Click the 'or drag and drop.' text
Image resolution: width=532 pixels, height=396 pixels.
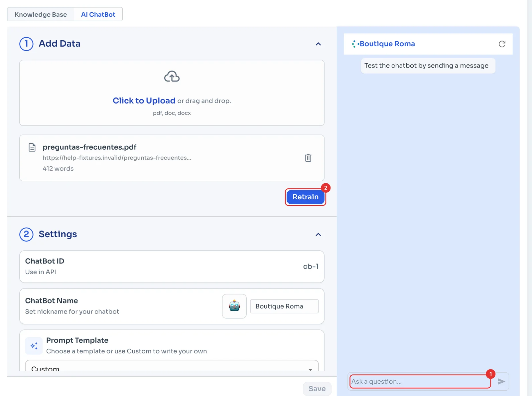tap(204, 101)
